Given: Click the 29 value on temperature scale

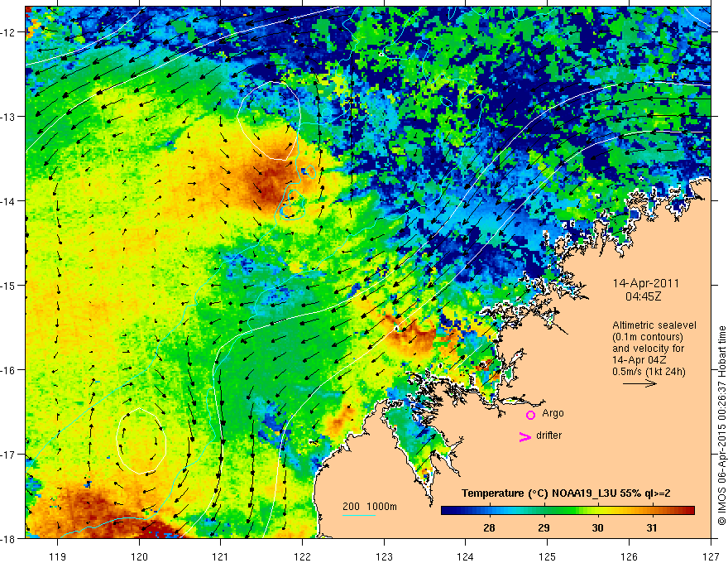Looking at the screenshot, I should tap(544, 527).
